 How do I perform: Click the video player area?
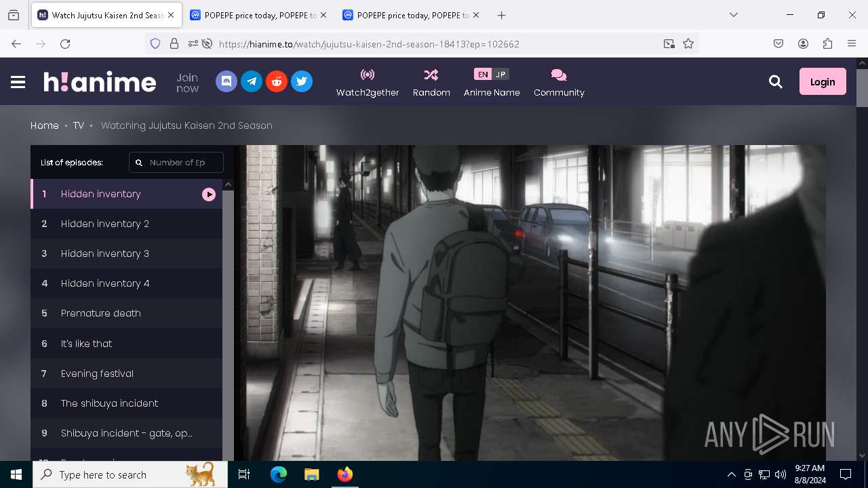pyautogui.click(x=530, y=303)
